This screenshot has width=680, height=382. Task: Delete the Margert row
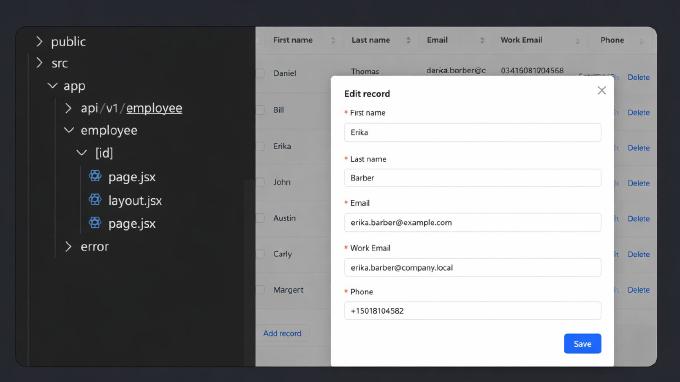click(x=638, y=290)
